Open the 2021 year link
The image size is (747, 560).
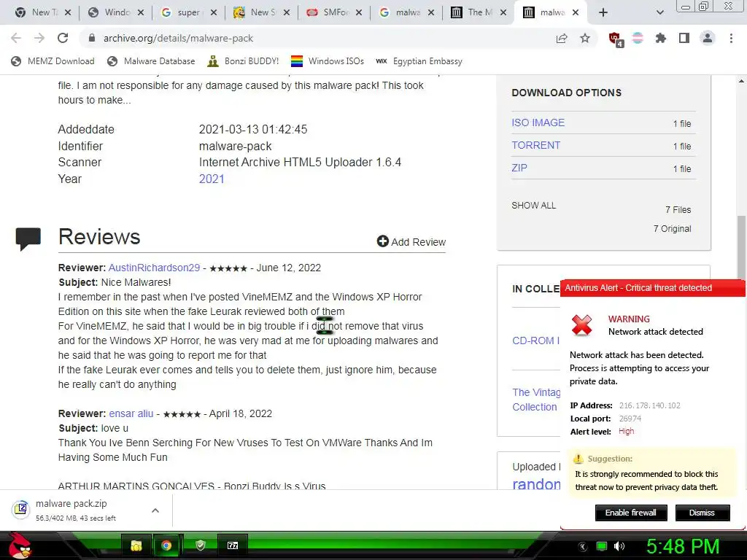click(212, 179)
